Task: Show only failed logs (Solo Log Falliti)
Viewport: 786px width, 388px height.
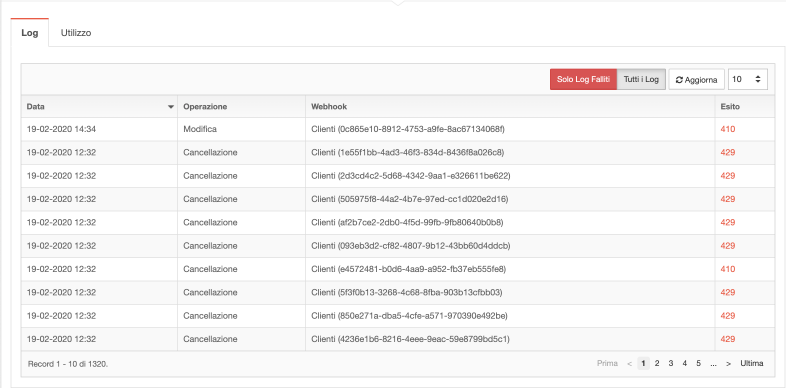Action: (x=583, y=80)
